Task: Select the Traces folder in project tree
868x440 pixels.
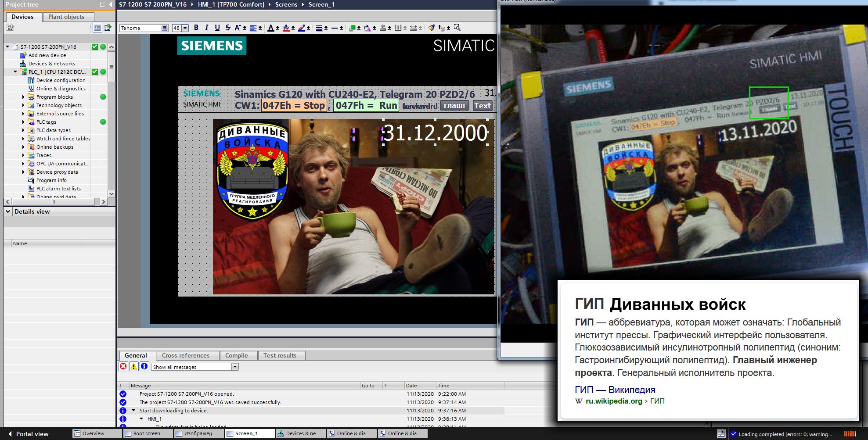Action: point(43,155)
